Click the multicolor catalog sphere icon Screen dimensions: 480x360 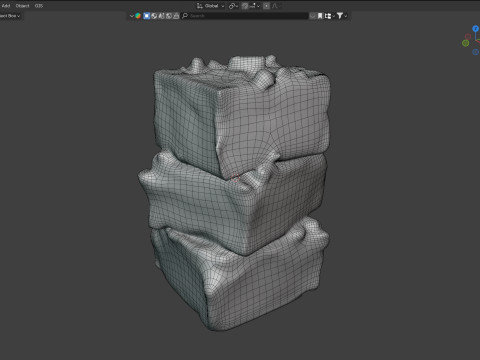tap(138, 16)
